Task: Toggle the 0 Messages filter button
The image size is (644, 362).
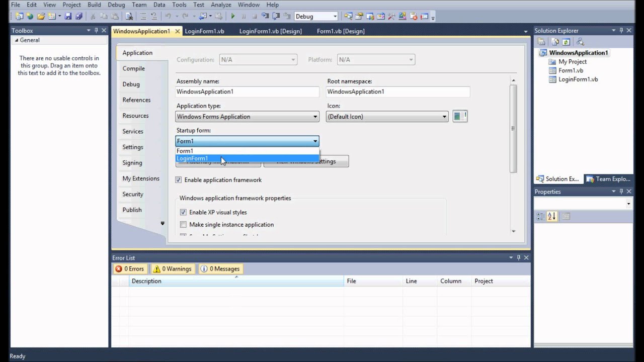Action: click(220, 269)
